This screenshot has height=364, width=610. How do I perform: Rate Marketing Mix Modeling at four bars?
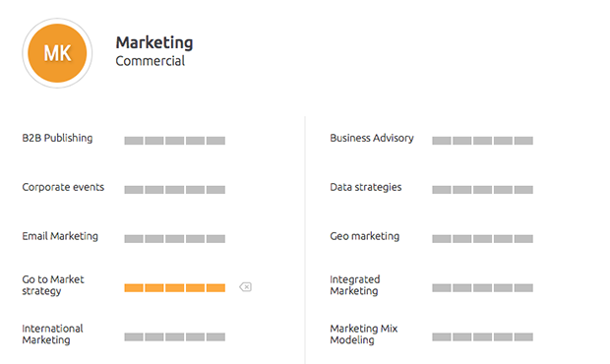pyautogui.click(x=503, y=336)
